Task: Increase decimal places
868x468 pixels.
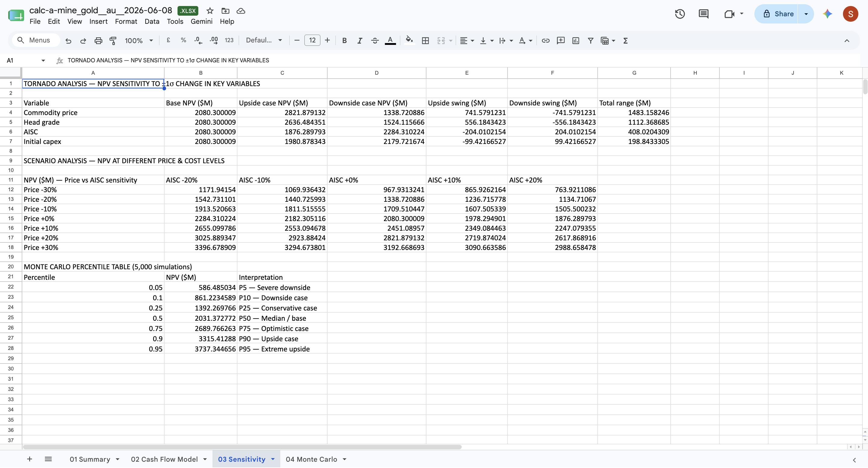Action: (x=214, y=40)
